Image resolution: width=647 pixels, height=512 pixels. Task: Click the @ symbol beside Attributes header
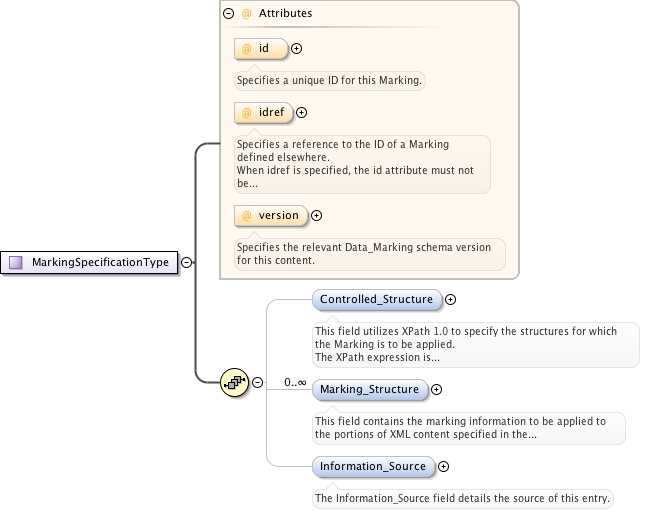coord(246,14)
